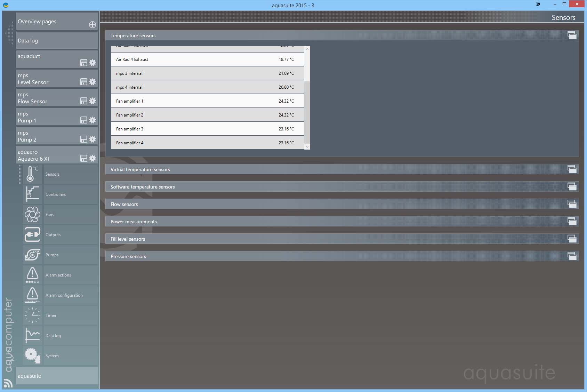Go to the Controllers page label
This screenshot has height=392, width=587.
(x=56, y=194)
